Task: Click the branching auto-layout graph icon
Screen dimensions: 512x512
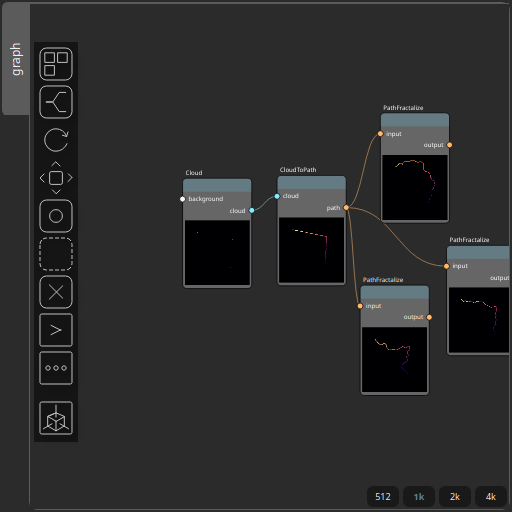Action: [56, 102]
